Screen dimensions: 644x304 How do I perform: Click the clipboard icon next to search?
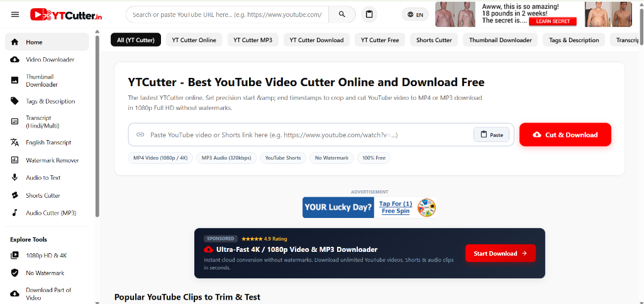[369, 14]
